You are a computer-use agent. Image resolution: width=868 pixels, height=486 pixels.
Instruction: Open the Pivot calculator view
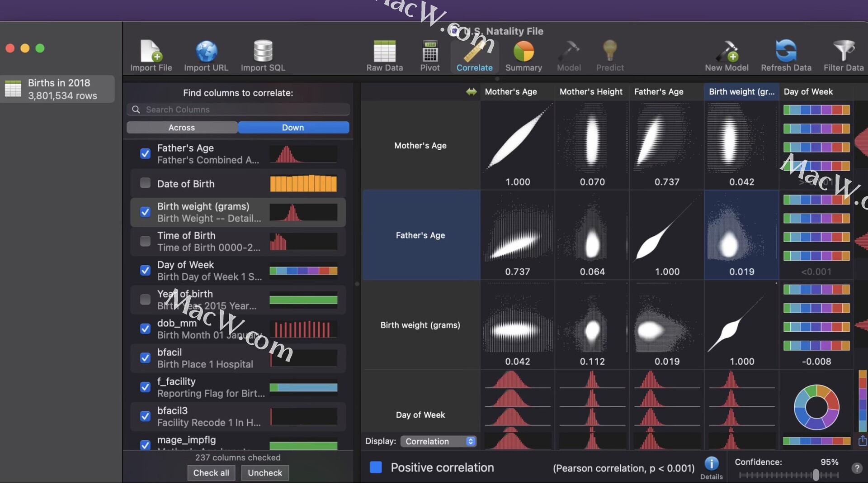pos(429,56)
